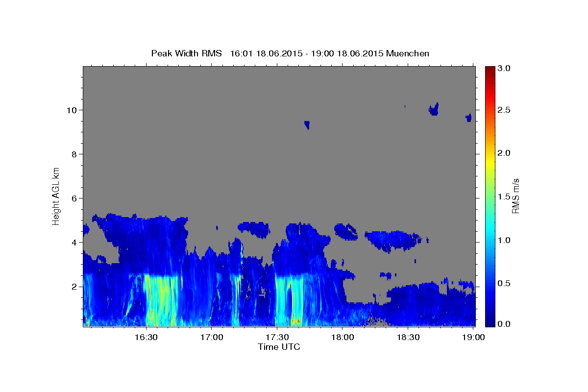
Task: Click the colorbar value 1.0
Action: coord(505,240)
